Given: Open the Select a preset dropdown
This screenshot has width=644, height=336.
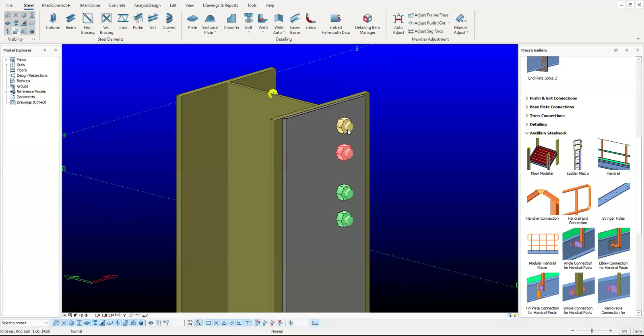Looking at the screenshot, I should pyautogui.click(x=25, y=323).
